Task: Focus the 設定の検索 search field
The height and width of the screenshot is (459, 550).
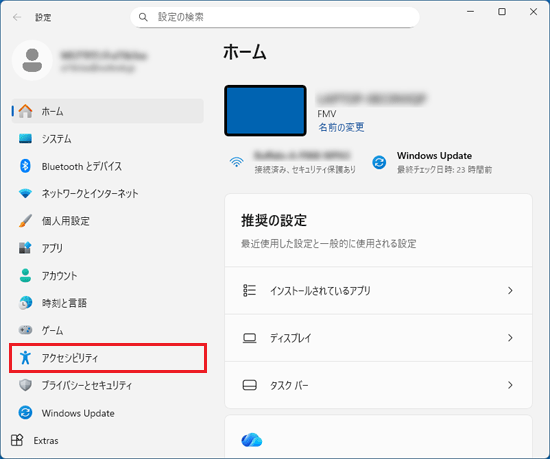Action: click(275, 17)
